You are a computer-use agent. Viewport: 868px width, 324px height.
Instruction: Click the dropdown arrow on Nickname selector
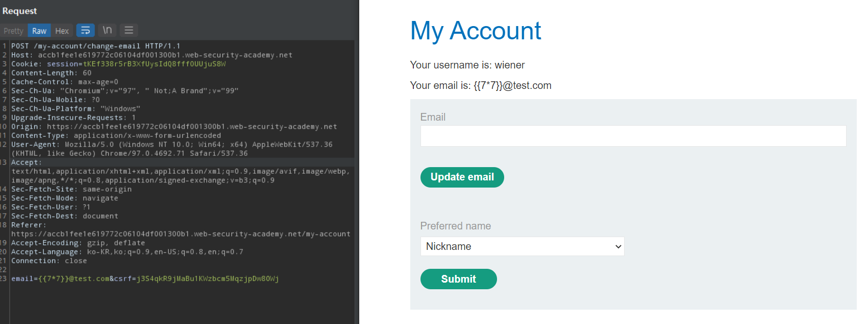[x=618, y=247]
